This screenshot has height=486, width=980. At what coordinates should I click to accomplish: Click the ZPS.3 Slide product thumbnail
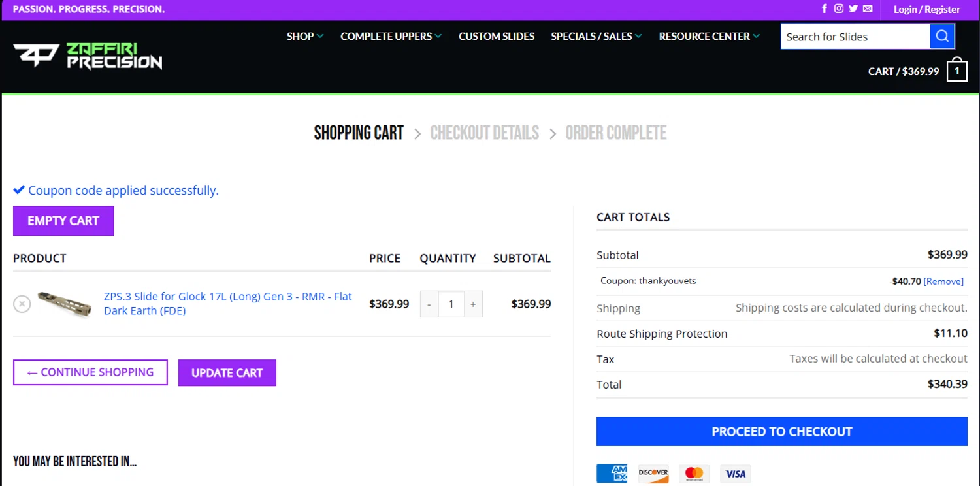pyautogui.click(x=65, y=304)
